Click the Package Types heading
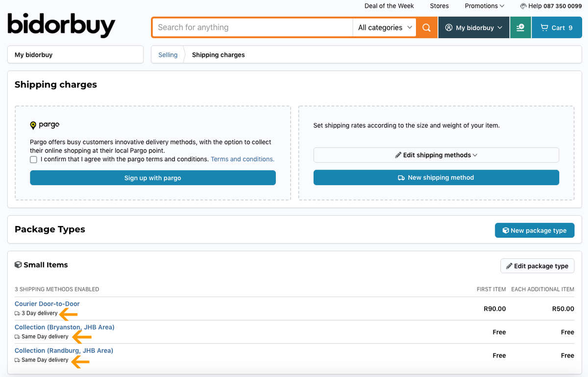The width and height of the screenshot is (588, 377). 50,229
